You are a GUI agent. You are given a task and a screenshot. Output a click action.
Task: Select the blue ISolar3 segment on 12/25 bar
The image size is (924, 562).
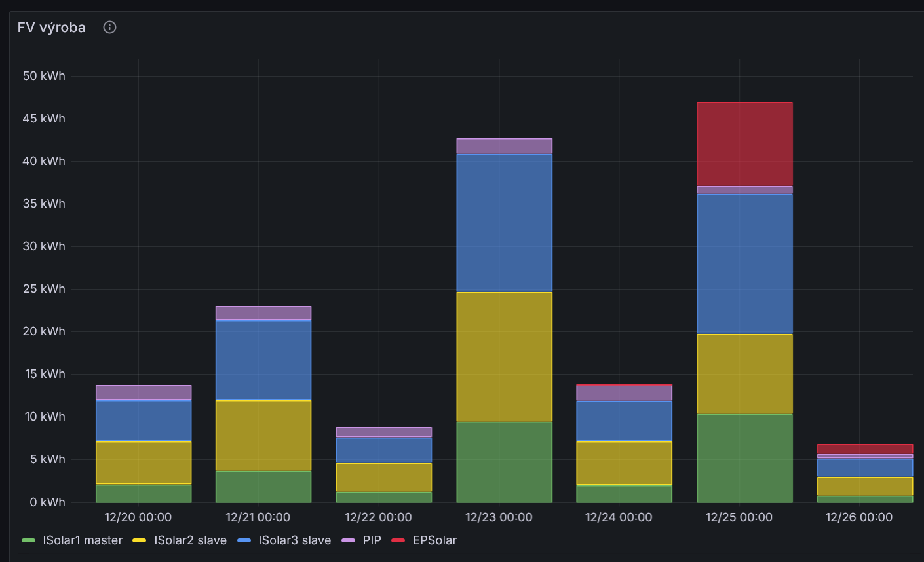[744, 264]
